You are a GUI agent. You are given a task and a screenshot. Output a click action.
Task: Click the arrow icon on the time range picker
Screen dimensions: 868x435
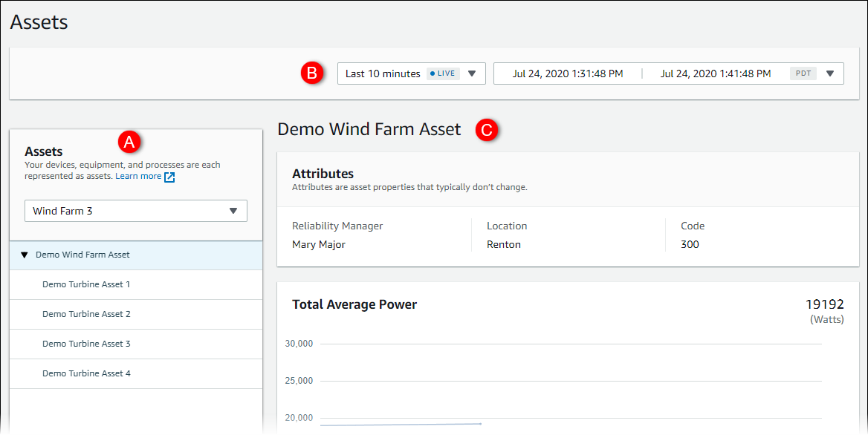471,73
